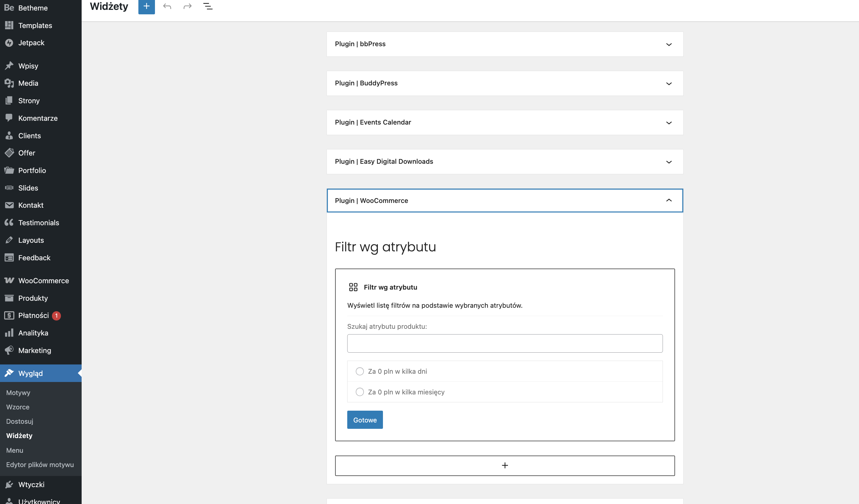Focus the Szukaj atrybutu produktu search field
Screen dimensions: 859x504
coord(505,343)
